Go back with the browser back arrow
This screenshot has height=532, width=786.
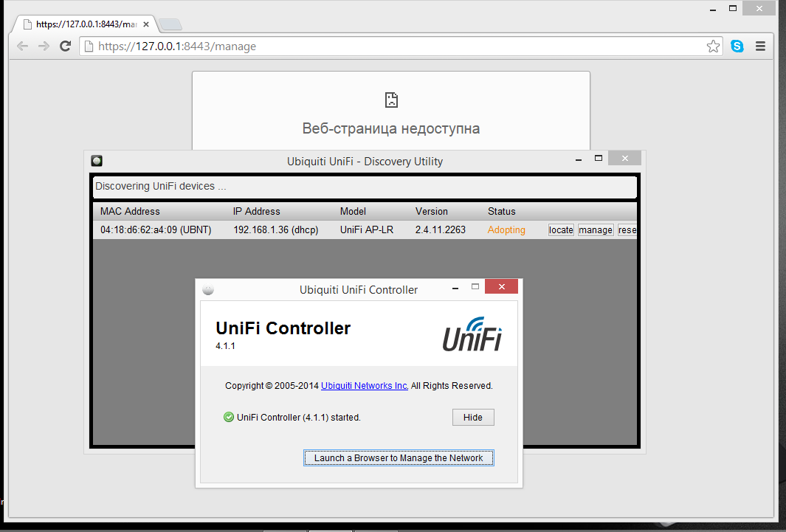[23, 46]
